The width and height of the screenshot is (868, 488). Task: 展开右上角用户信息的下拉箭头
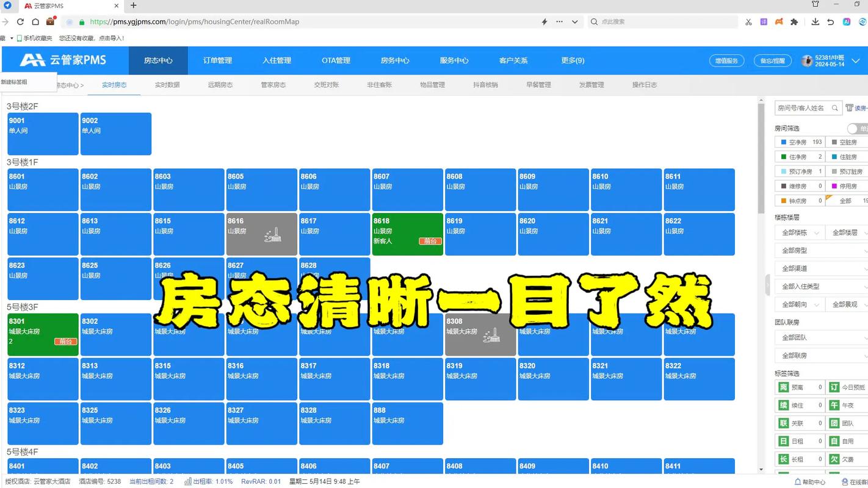(x=856, y=61)
